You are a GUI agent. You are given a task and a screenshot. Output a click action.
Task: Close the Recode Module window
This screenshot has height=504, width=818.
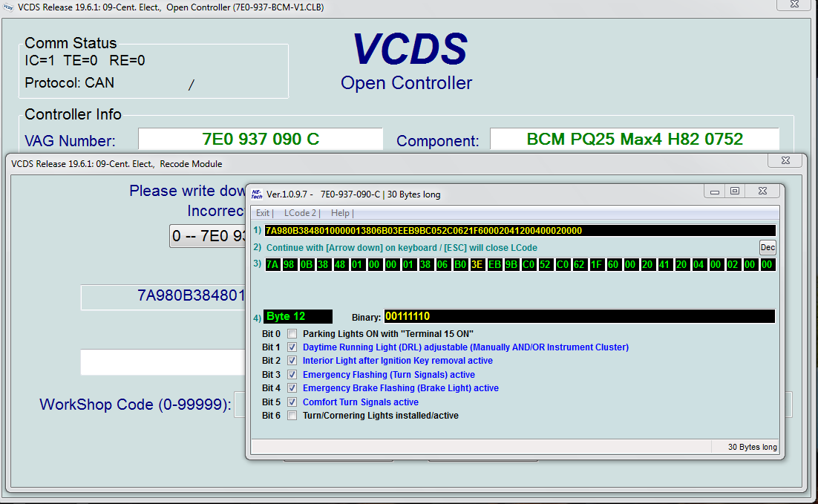pos(785,160)
